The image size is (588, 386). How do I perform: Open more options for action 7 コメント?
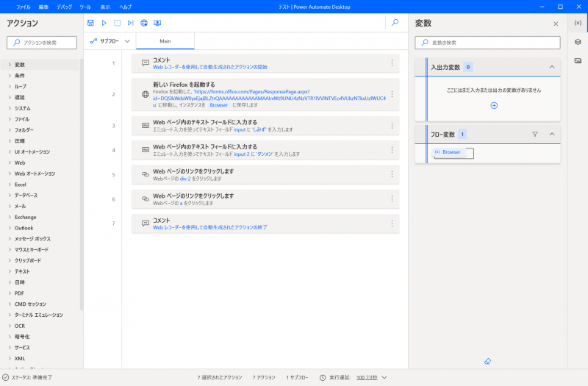[x=392, y=224]
